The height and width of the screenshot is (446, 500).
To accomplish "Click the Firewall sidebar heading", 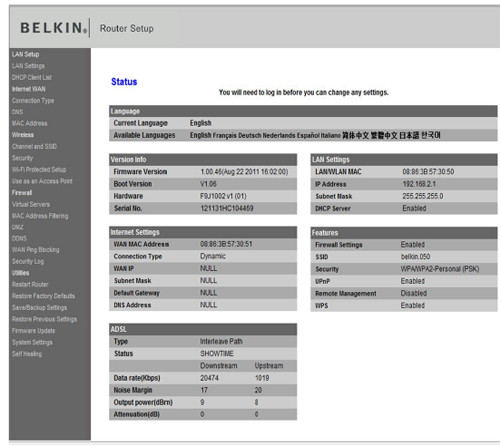I will point(22,193).
